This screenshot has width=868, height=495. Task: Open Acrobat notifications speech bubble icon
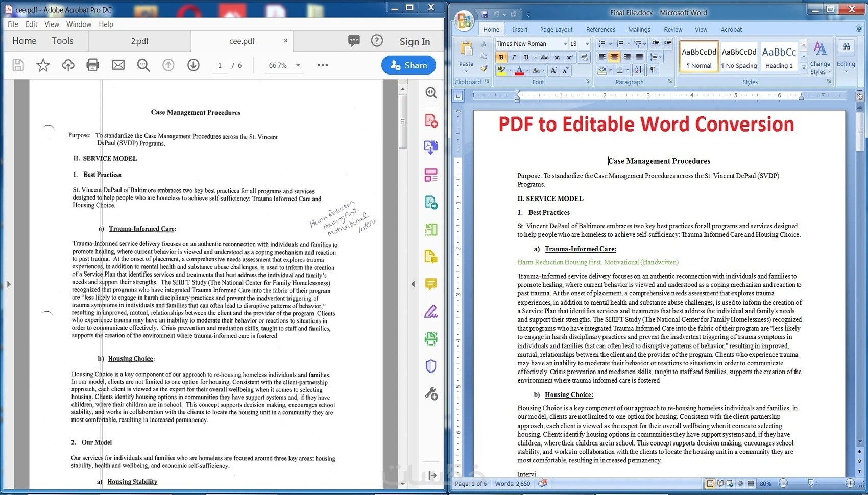pos(354,41)
